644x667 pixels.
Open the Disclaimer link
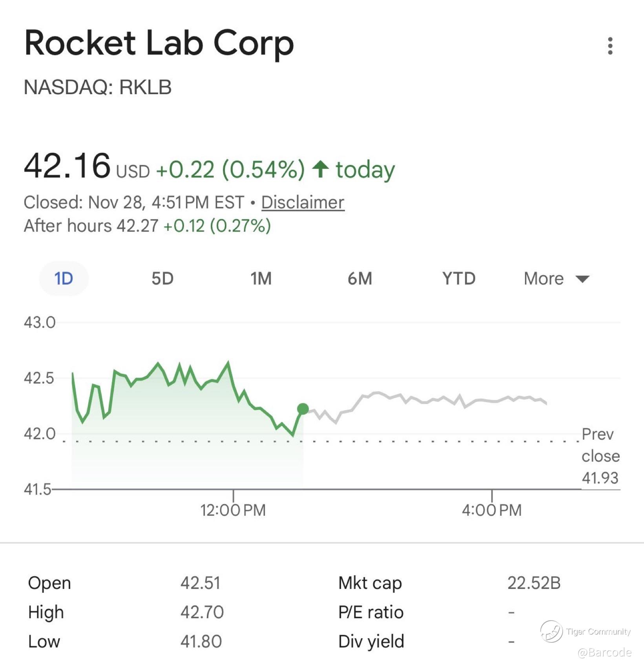point(303,203)
